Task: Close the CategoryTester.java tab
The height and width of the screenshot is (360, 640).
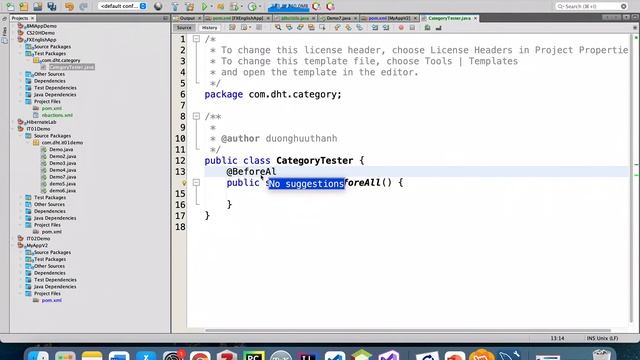Action: pos(476,18)
